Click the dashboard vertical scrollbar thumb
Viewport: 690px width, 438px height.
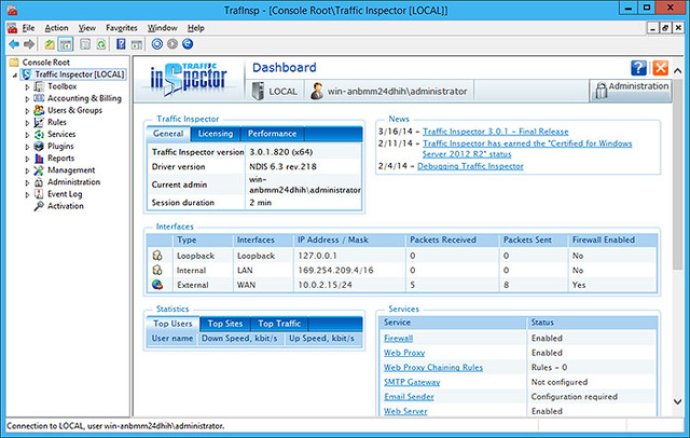click(x=677, y=174)
